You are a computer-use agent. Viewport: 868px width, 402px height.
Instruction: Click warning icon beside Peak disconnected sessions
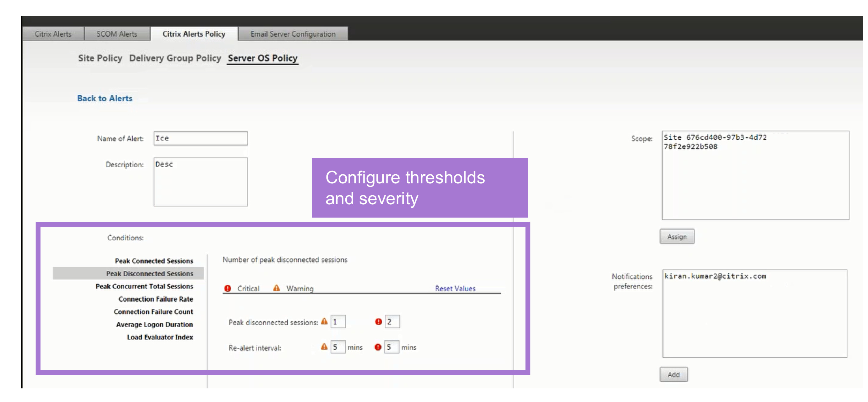click(x=324, y=321)
